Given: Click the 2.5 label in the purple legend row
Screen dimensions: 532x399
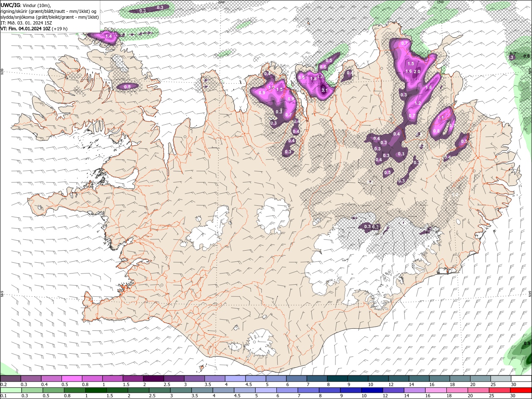Looking at the screenshot, I should [167, 384].
